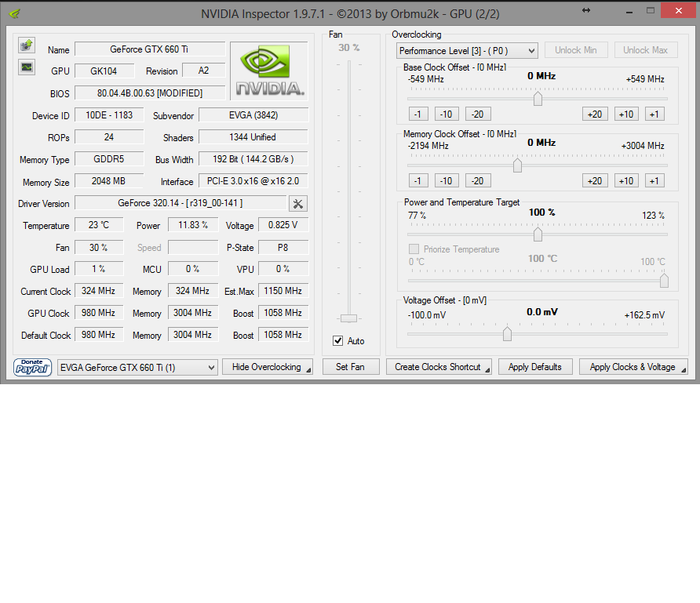Screen dimensions: 700x603
Task: Click the Voltage value 0.825 V
Action: pos(283,225)
